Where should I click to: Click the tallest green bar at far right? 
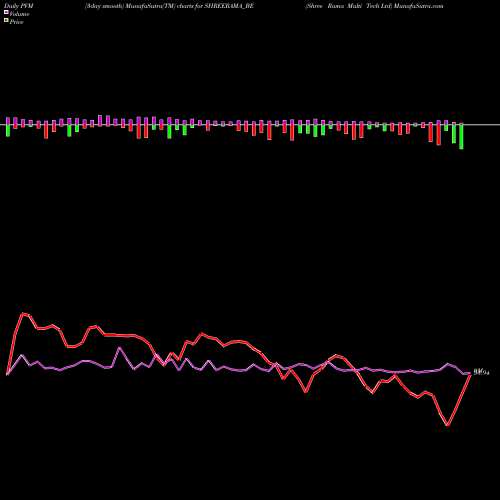[x=461, y=136]
